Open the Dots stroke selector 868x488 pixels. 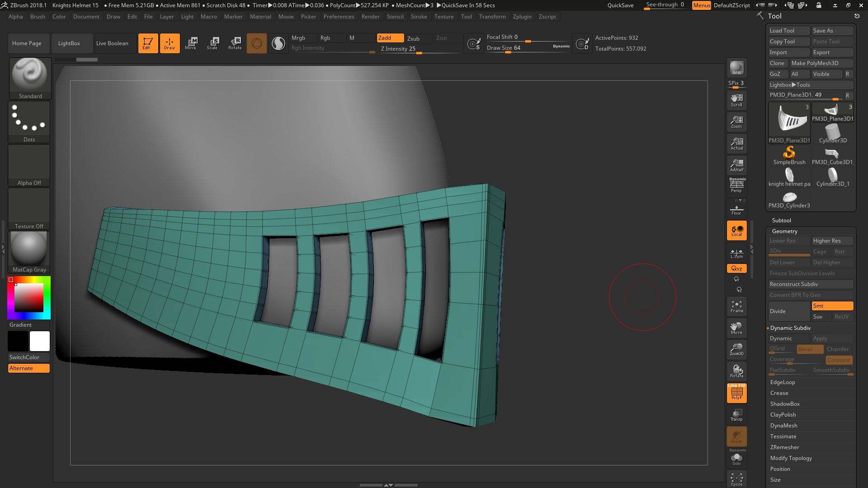(x=29, y=122)
